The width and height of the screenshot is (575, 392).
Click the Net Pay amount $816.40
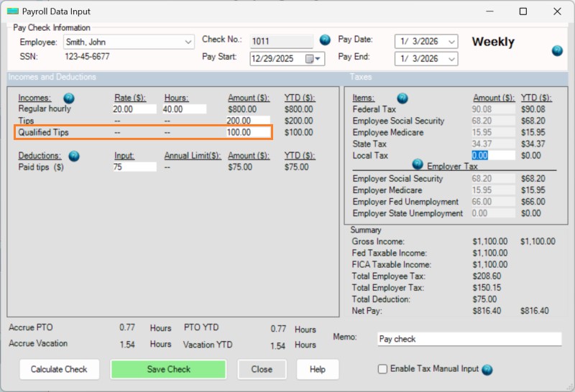coord(487,311)
